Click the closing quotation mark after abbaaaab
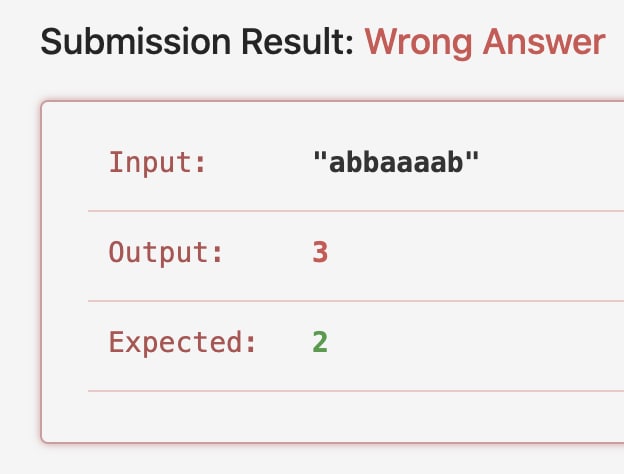Image resolution: width=624 pixels, height=474 pixels. point(472,156)
